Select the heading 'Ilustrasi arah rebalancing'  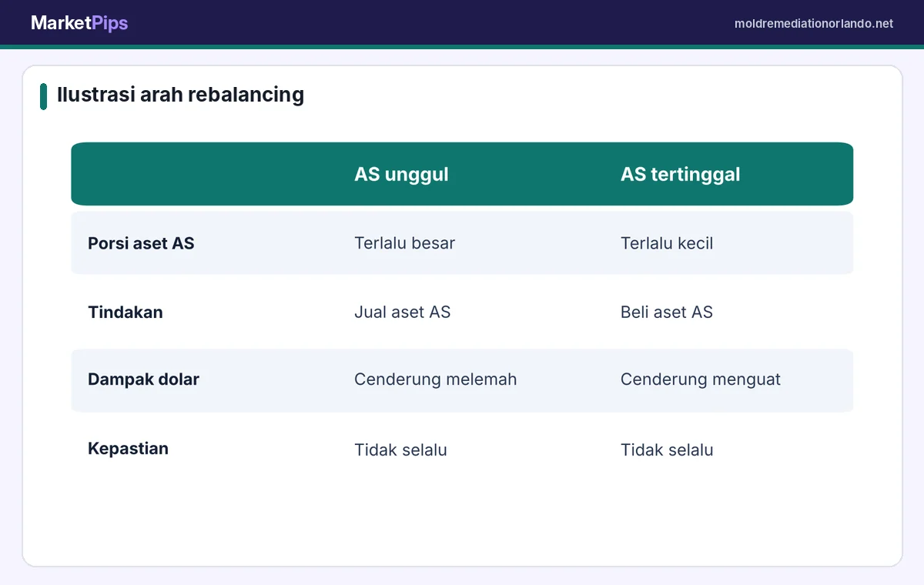coord(180,95)
